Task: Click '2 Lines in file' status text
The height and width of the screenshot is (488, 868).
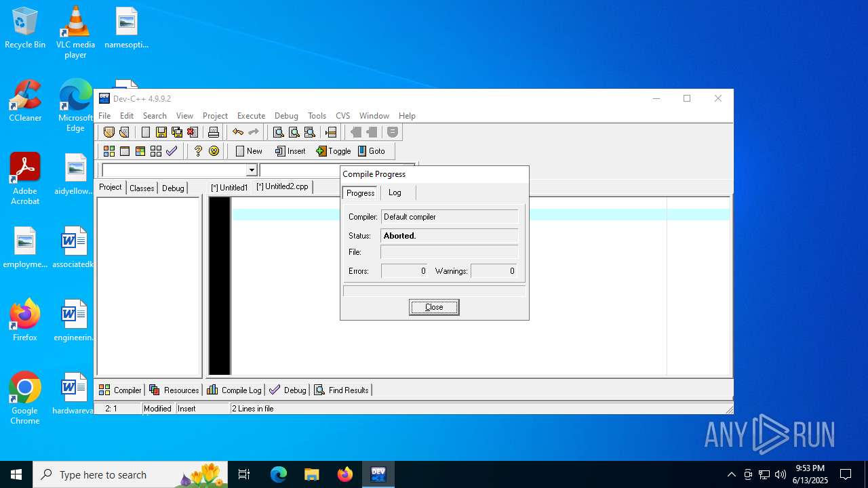Action: pos(253,409)
